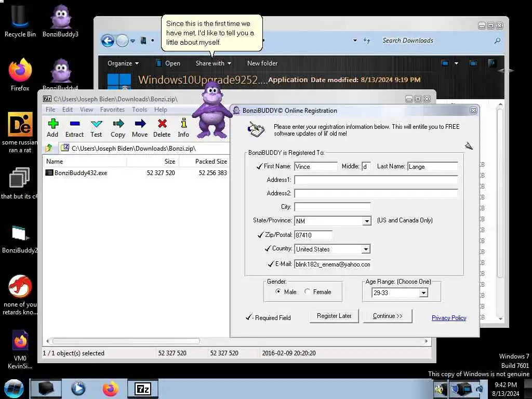Expand the Share with dropdown
Screen dimensions: 532x399
click(x=213, y=63)
